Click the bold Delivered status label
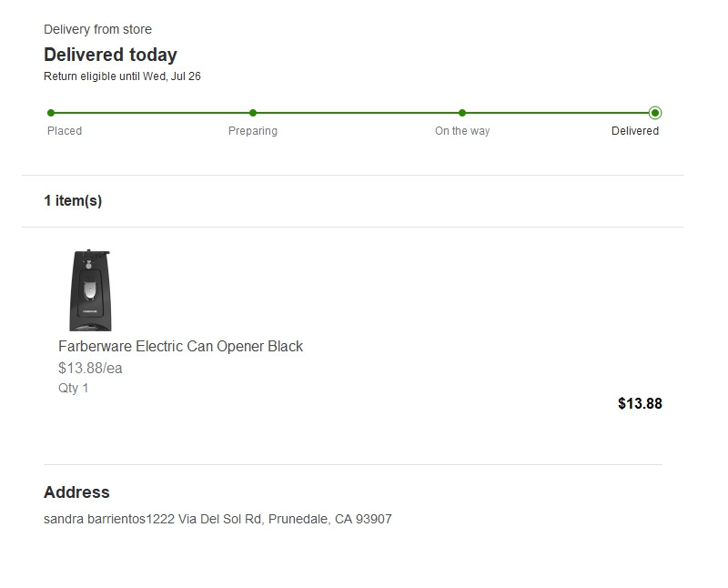Viewport: 728px width, 588px height. (635, 131)
